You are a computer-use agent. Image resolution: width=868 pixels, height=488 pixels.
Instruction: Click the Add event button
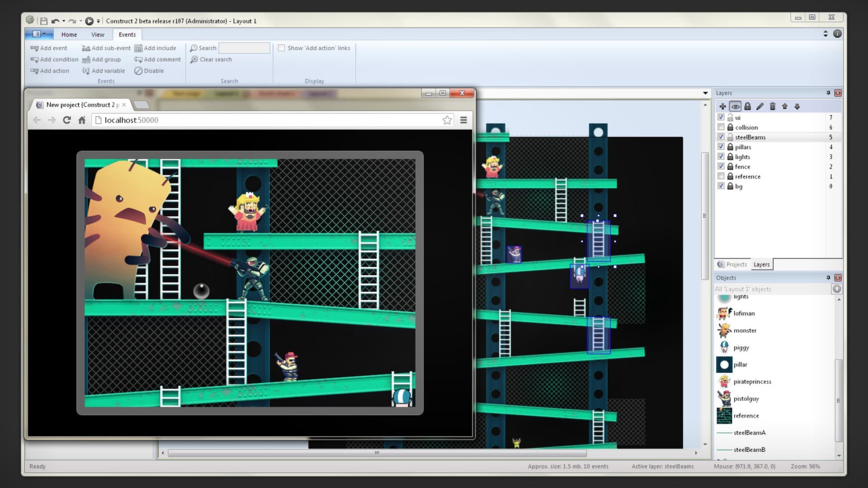pyautogui.click(x=49, y=48)
